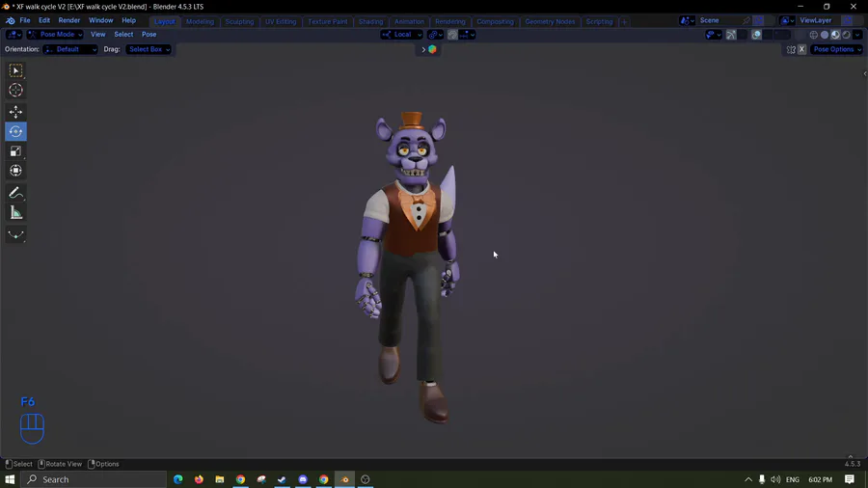Open the Drag Select Box dropdown
This screenshot has width=868, height=488.
[149, 49]
